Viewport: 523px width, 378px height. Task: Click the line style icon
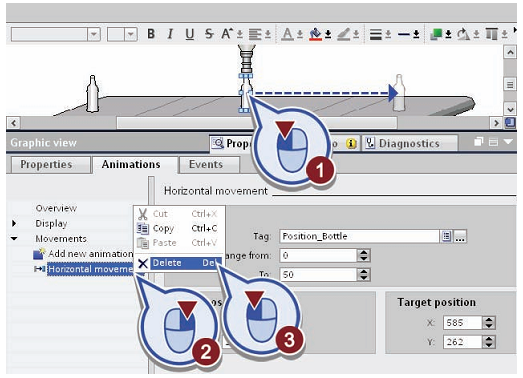[x=404, y=34]
